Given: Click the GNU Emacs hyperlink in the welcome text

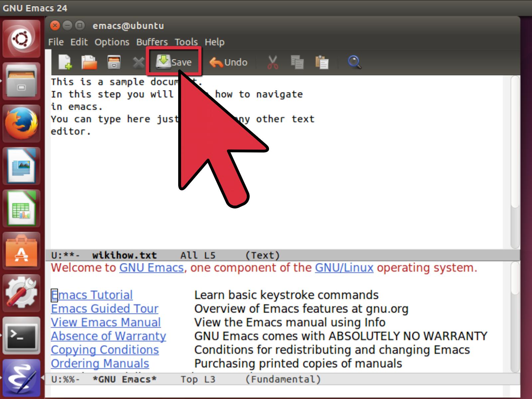Looking at the screenshot, I should click(151, 268).
